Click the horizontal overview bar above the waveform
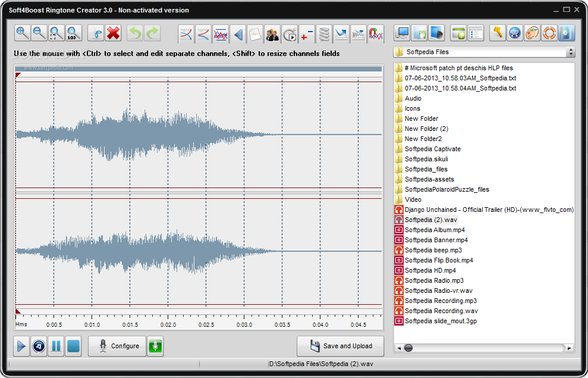The image size is (588, 378). click(x=199, y=68)
